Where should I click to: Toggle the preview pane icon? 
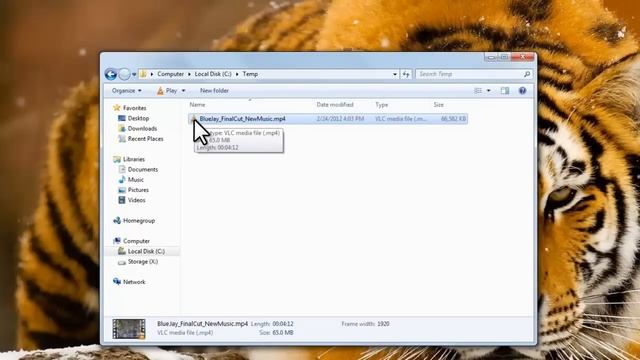505,91
